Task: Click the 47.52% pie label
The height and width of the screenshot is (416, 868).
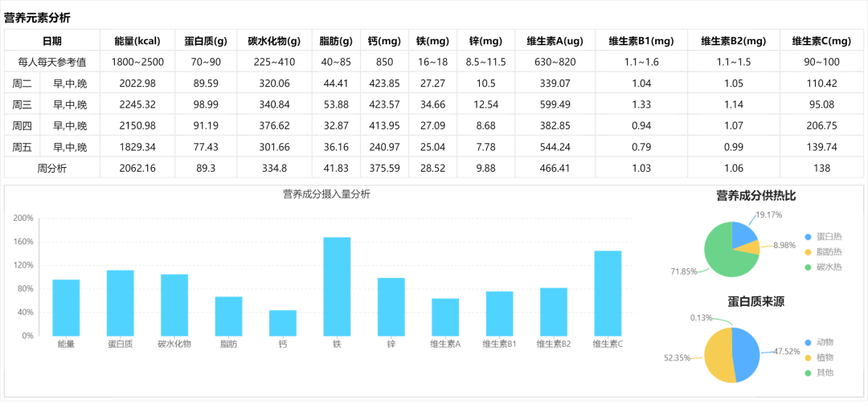Action: (x=787, y=351)
